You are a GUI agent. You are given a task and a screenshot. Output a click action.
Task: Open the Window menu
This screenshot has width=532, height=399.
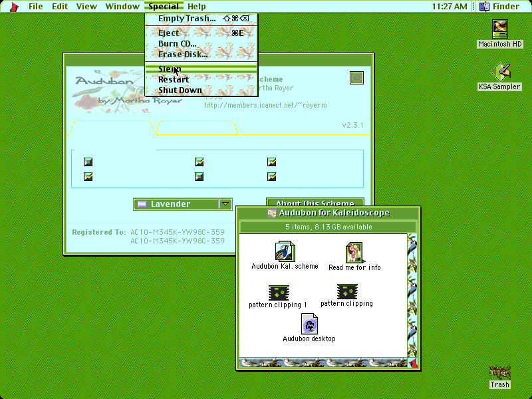tap(122, 7)
